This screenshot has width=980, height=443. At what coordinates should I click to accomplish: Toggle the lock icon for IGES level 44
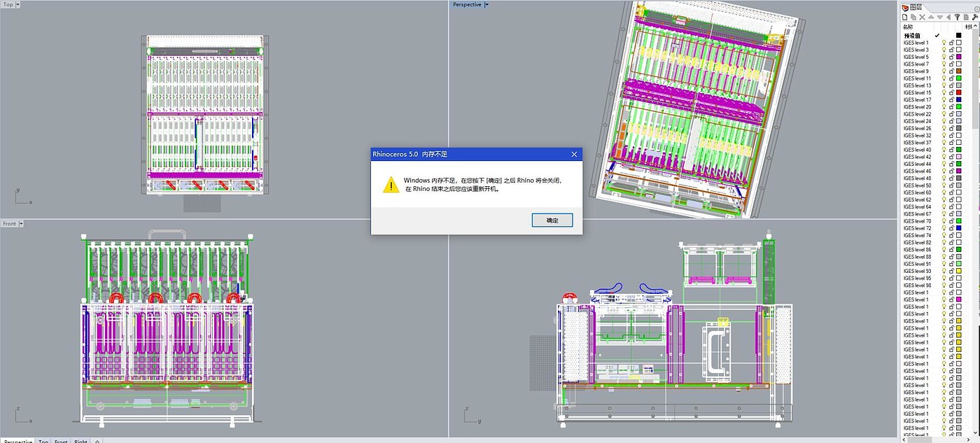(951, 164)
